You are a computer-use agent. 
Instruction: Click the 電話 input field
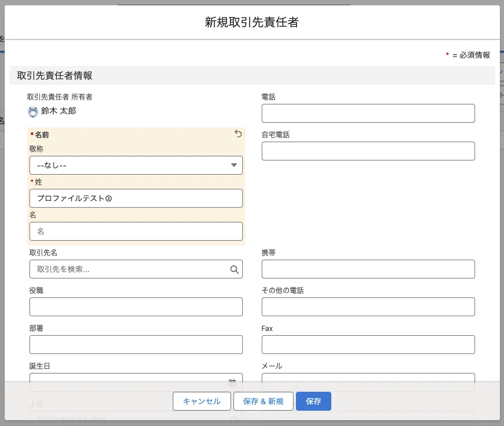pos(368,113)
